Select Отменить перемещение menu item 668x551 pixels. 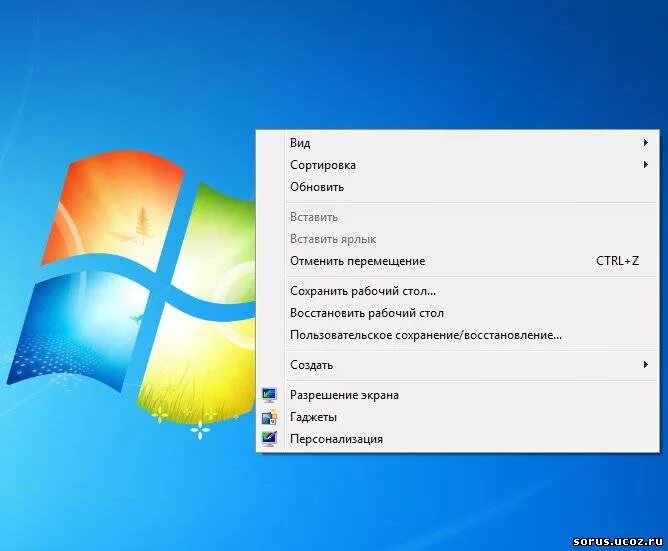point(457,261)
